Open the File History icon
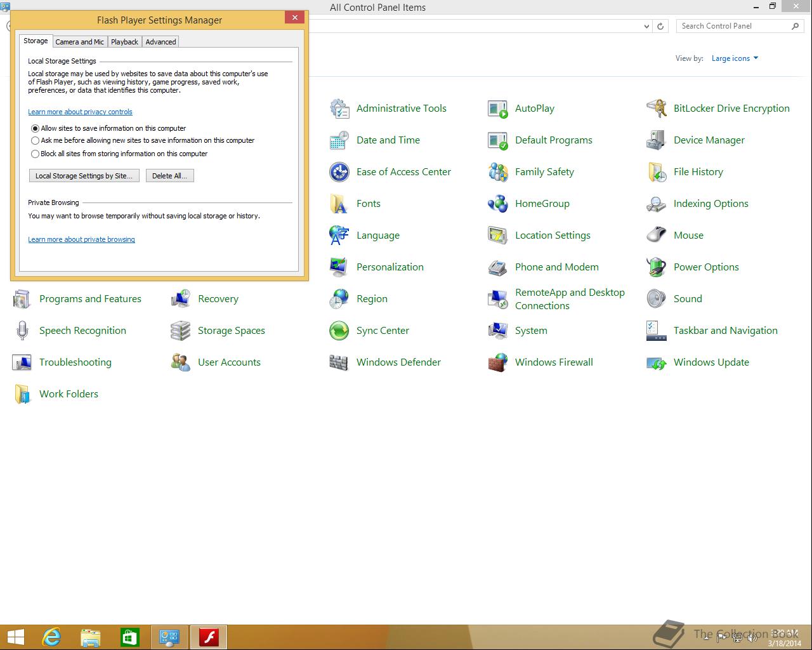Screen dimensions: 812x650 (x=657, y=172)
